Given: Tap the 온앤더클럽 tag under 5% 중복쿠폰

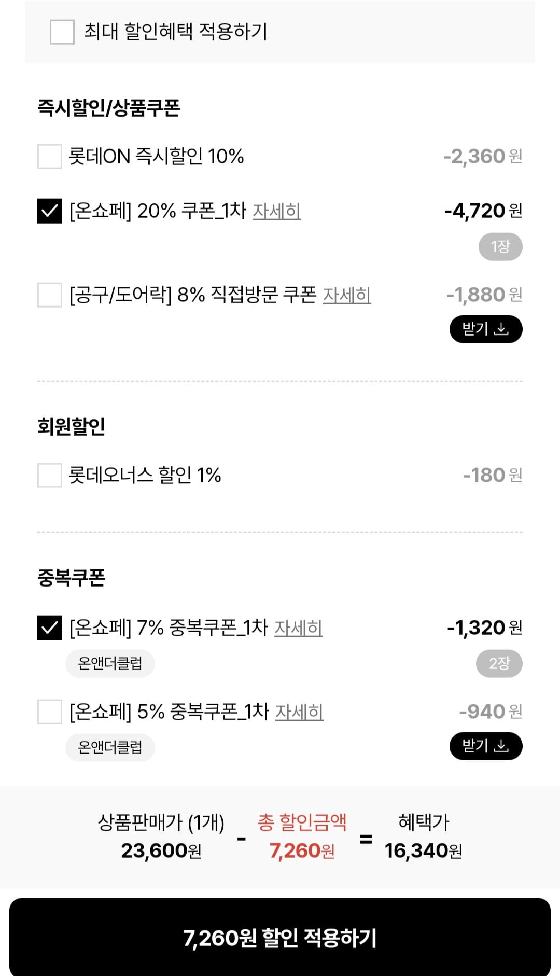Looking at the screenshot, I should click(110, 747).
